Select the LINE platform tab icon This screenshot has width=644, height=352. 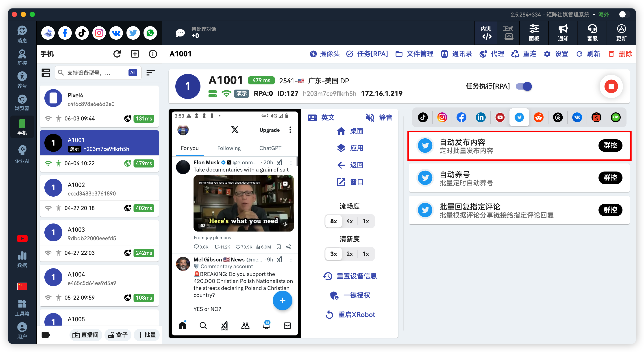click(616, 117)
